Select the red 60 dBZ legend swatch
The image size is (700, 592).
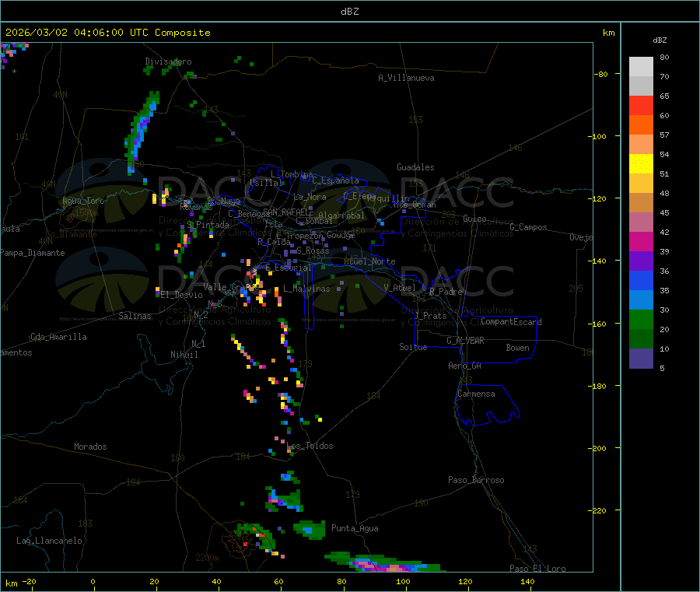(x=641, y=106)
